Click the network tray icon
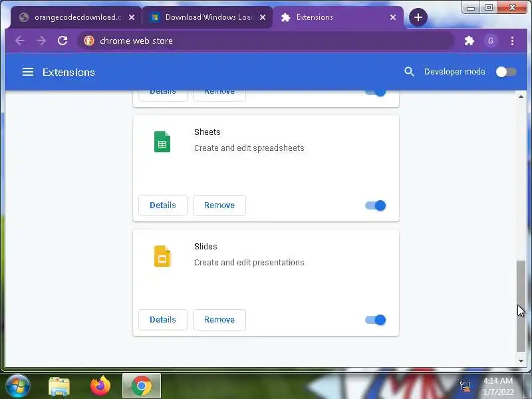The image size is (532, 399). pyautogui.click(x=465, y=386)
